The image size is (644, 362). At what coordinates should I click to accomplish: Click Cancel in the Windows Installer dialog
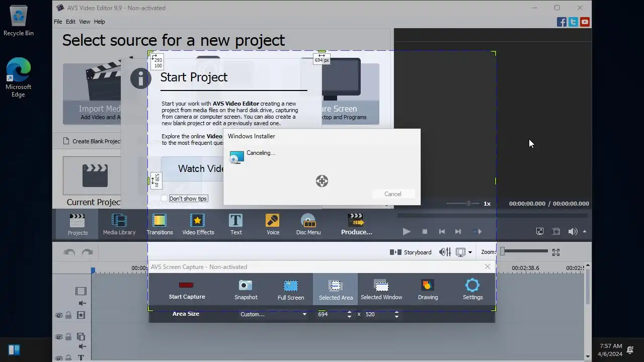(392, 194)
